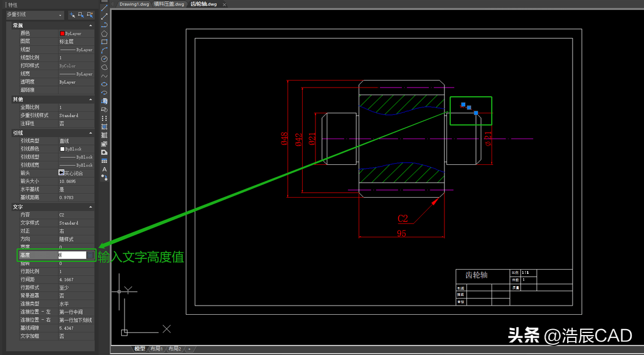Click the 文字加框 property value
The image size is (644, 355).
click(75, 336)
